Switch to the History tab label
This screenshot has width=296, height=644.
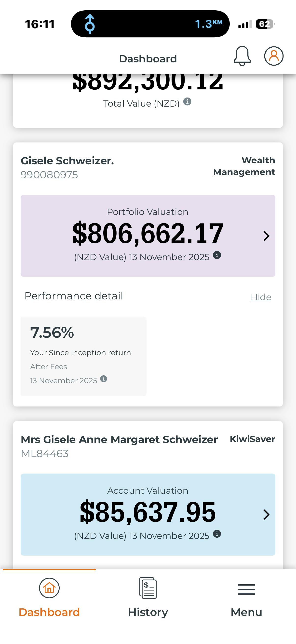148,612
